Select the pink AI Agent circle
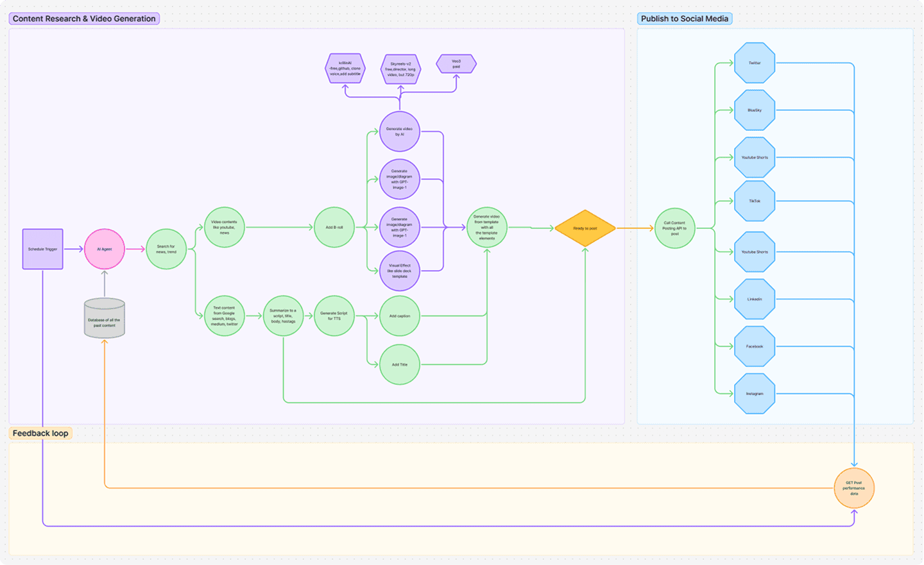The image size is (924, 565). click(x=104, y=249)
